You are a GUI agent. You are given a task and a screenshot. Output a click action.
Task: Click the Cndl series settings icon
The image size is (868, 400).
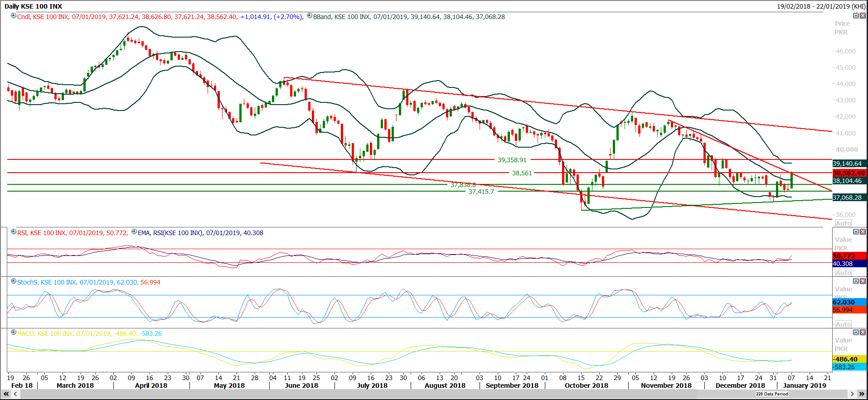14,16
